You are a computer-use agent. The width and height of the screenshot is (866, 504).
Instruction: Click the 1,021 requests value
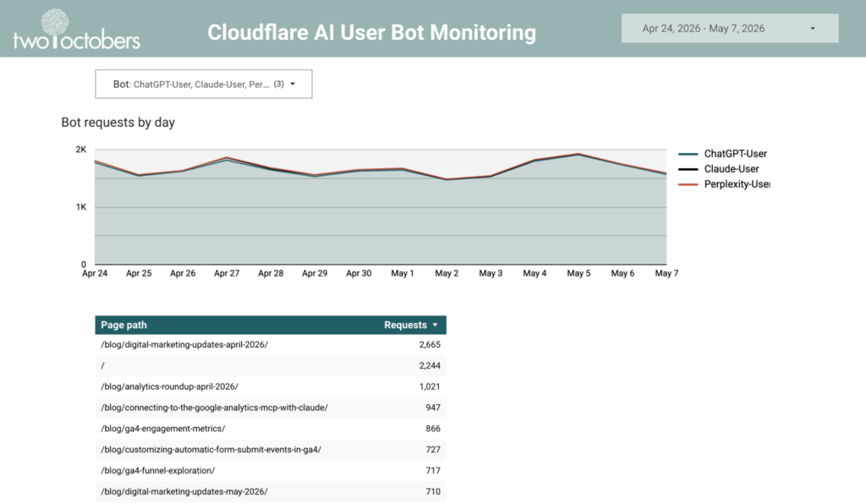point(430,386)
